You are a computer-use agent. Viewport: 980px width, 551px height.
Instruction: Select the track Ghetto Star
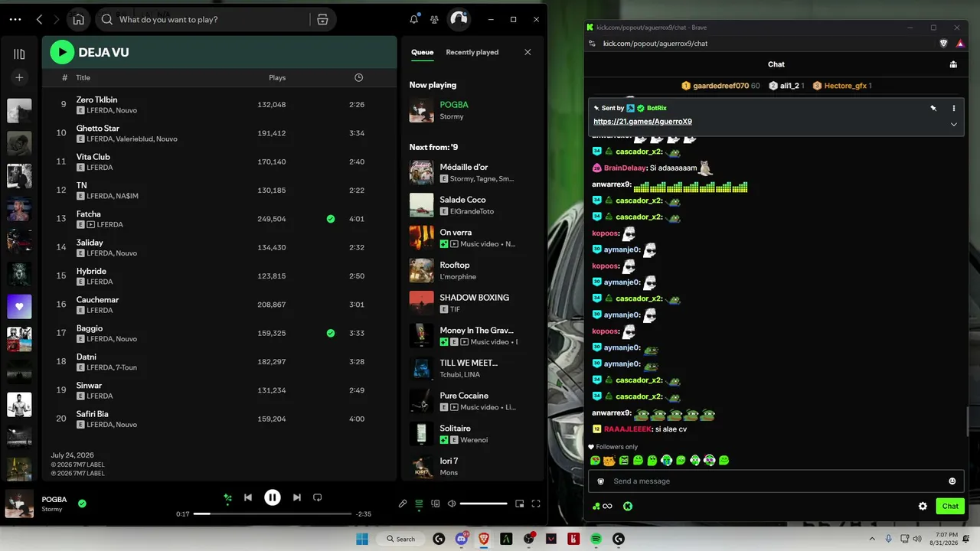pos(98,129)
